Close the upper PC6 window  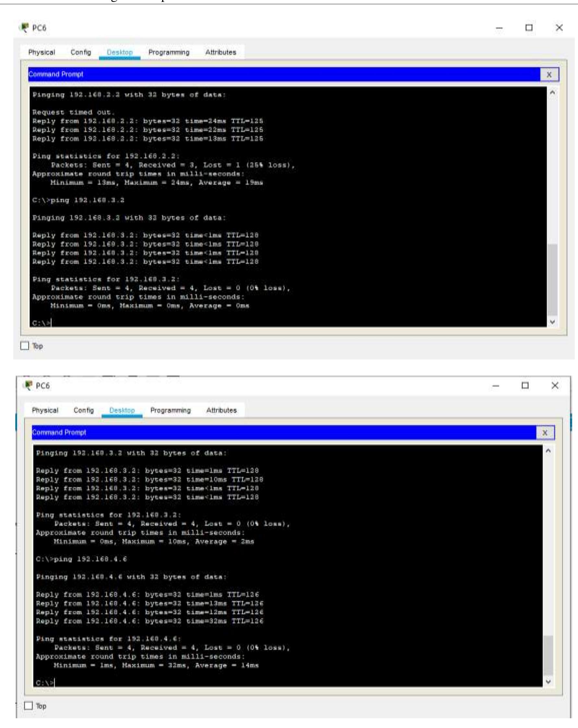(559, 28)
